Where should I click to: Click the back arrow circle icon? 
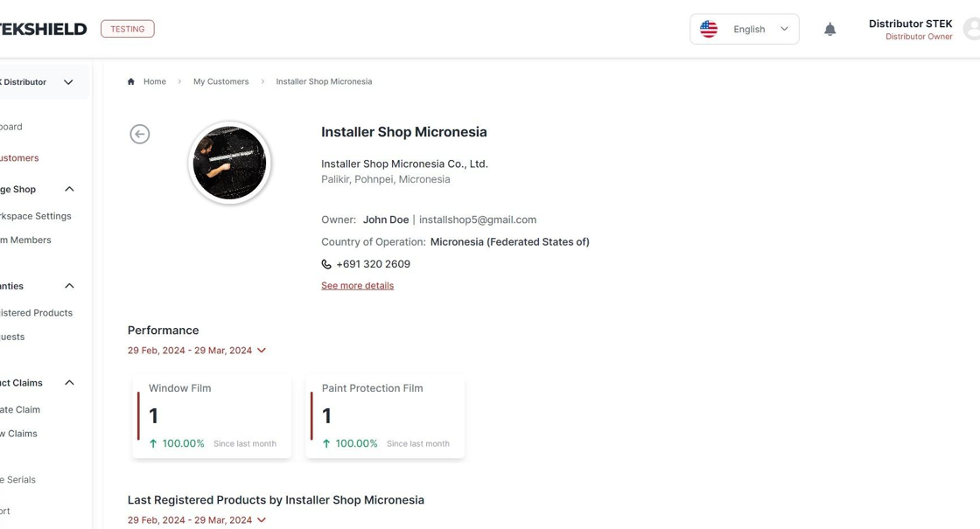(139, 135)
